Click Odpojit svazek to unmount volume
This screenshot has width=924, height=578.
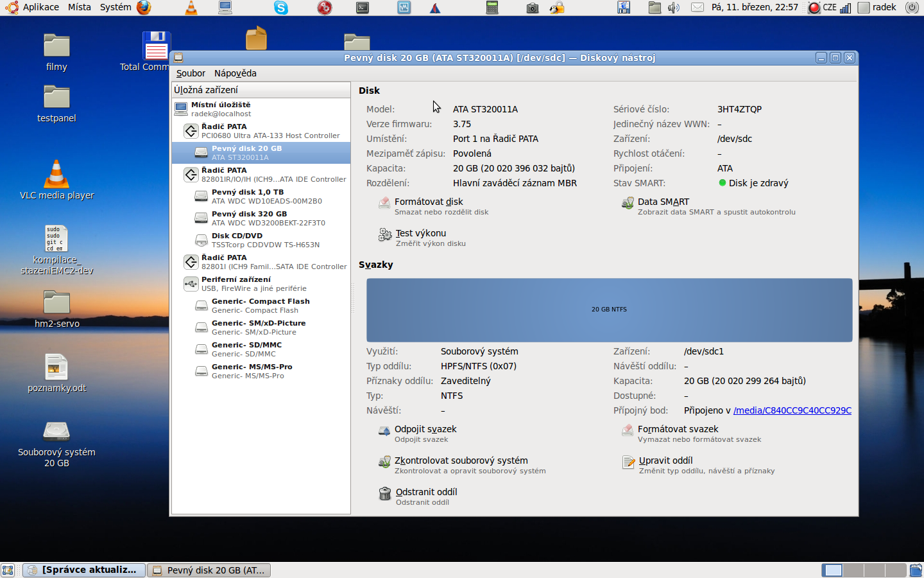[x=425, y=430]
